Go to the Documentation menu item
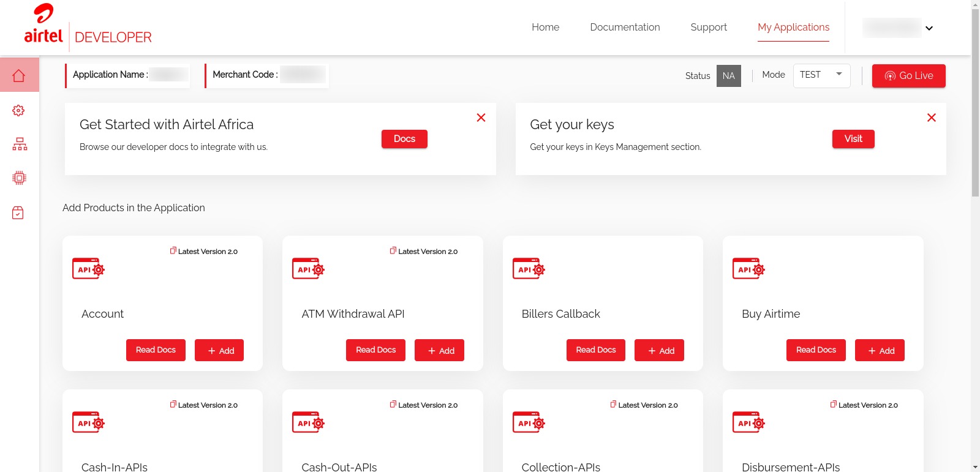The width and height of the screenshot is (980, 472). pos(625,27)
